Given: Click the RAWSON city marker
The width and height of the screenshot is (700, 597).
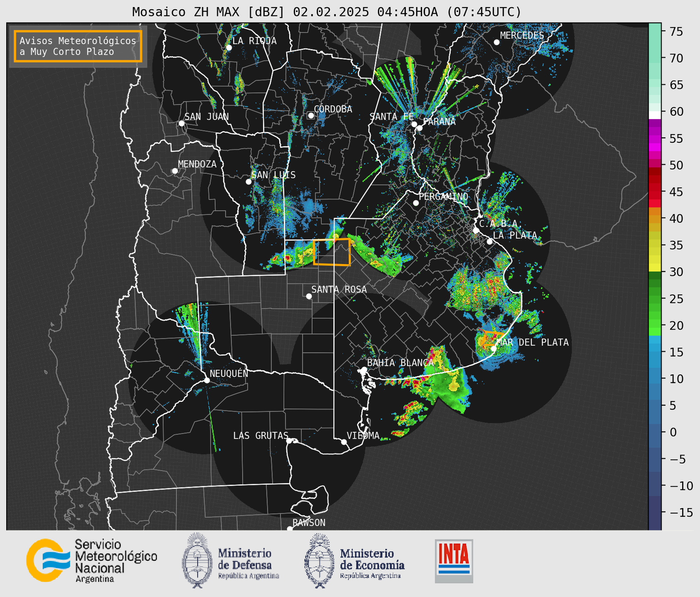Looking at the screenshot, I should [290, 528].
